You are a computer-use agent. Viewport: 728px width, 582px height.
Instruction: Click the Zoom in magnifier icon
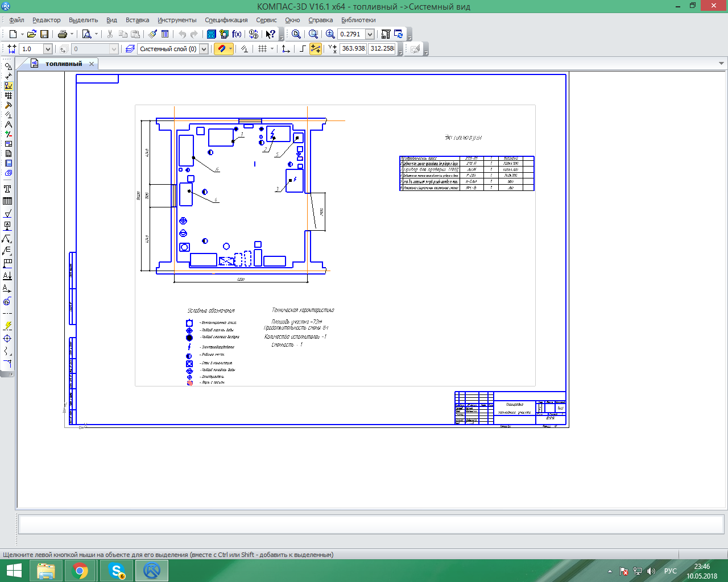tap(330, 34)
